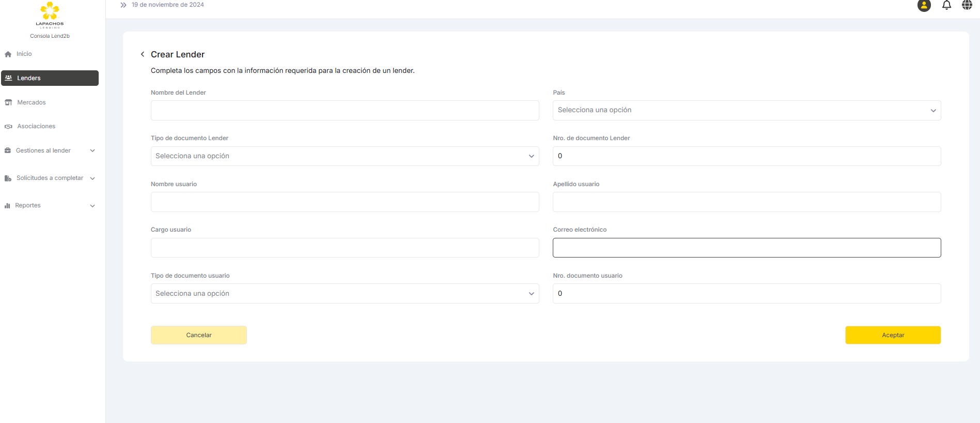Click the globe language icon
The image size is (980, 423).
(967, 5)
